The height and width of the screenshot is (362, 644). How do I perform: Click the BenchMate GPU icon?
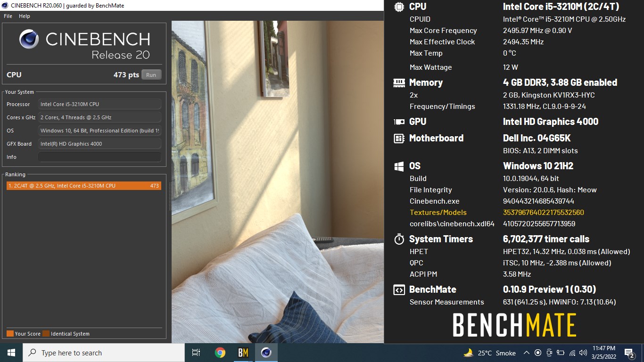coord(399,122)
